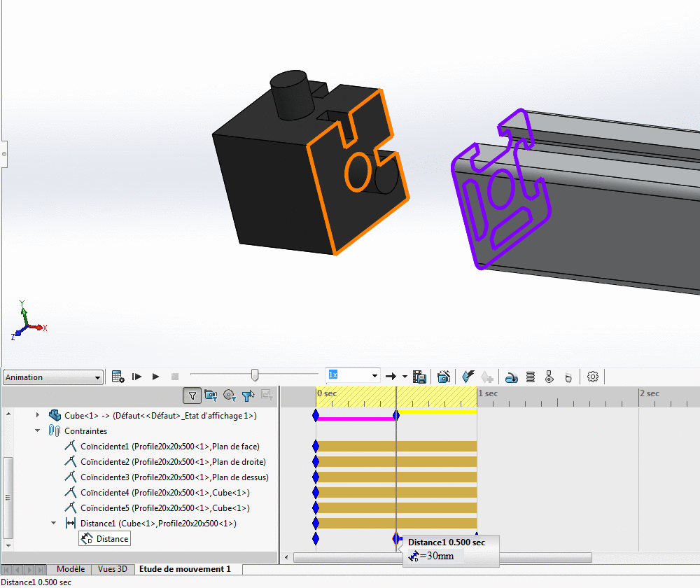Expand the Cube<1> tree item

click(x=37, y=414)
